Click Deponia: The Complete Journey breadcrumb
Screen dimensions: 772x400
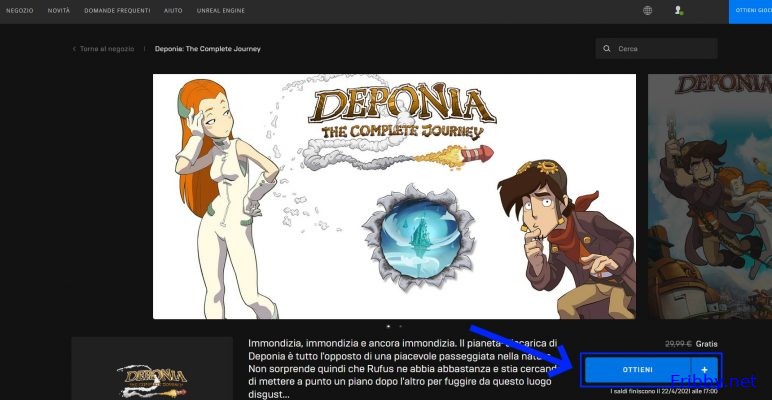pos(208,49)
